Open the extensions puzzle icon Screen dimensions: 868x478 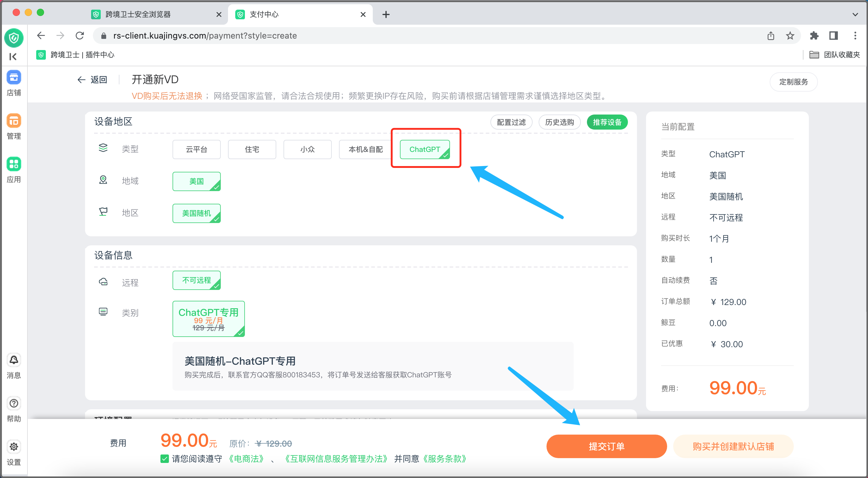(814, 36)
